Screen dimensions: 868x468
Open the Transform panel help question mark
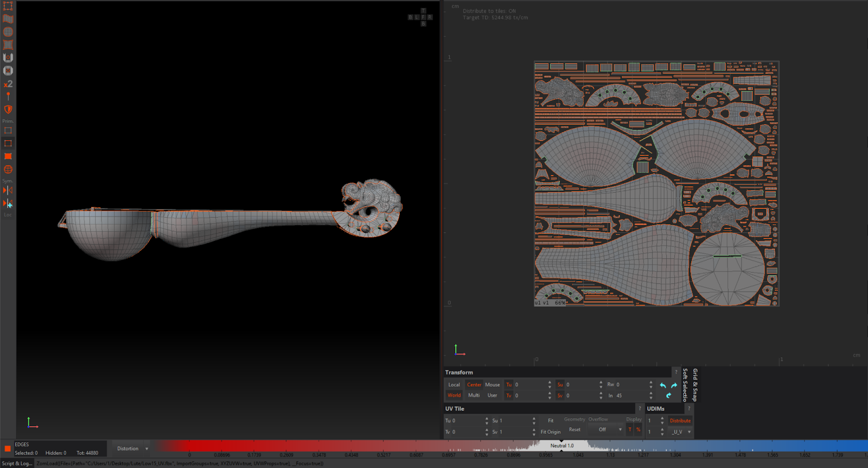(x=675, y=372)
